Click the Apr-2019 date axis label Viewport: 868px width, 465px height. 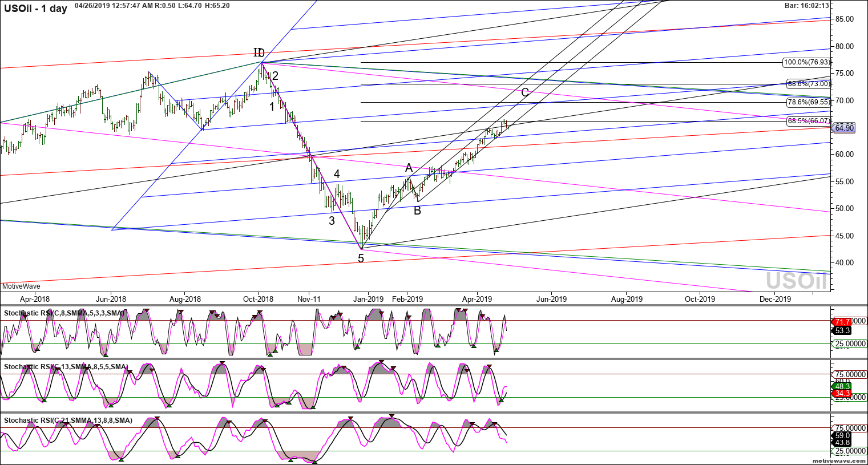point(477,299)
